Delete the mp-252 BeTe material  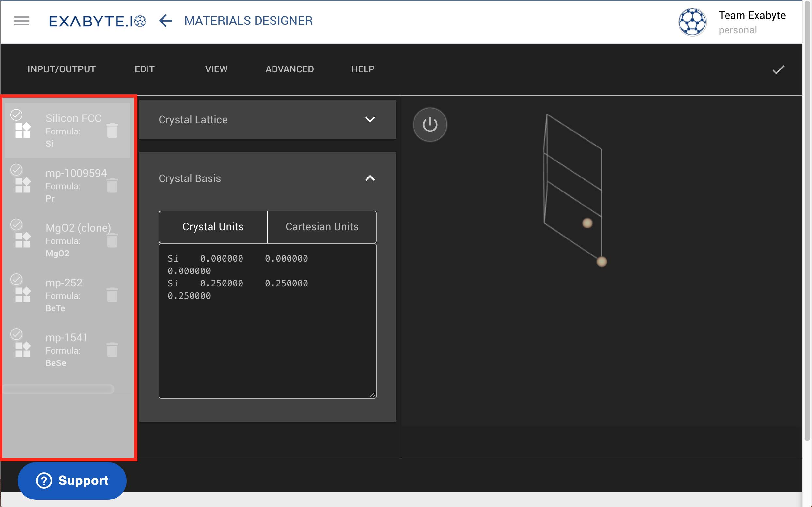coord(112,295)
